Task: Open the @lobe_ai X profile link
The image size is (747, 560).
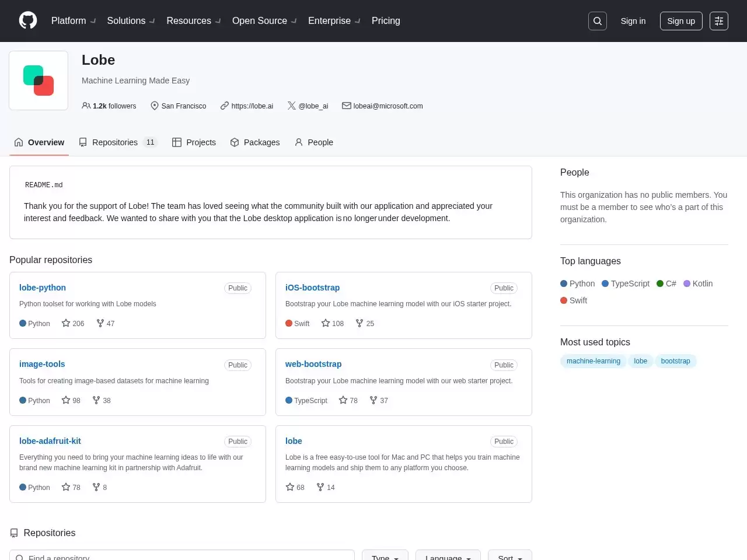Action: tap(313, 106)
